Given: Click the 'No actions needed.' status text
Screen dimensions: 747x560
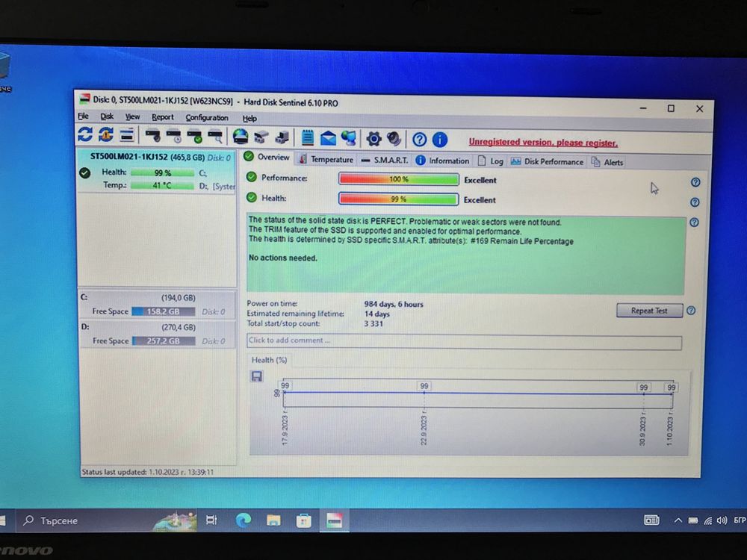Looking at the screenshot, I should click(282, 258).
